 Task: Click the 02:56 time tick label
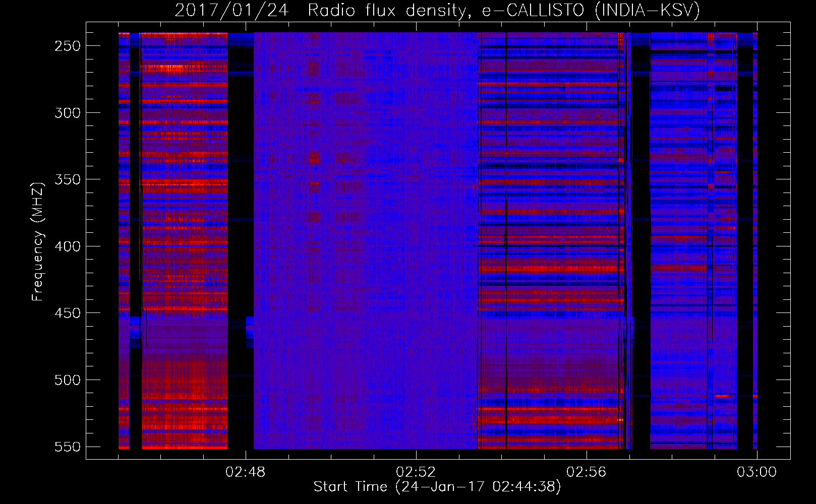(587, 472)
